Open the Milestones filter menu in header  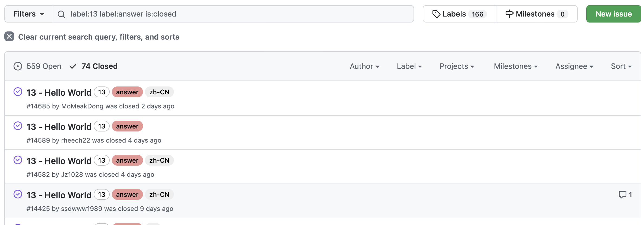point(516,66)
